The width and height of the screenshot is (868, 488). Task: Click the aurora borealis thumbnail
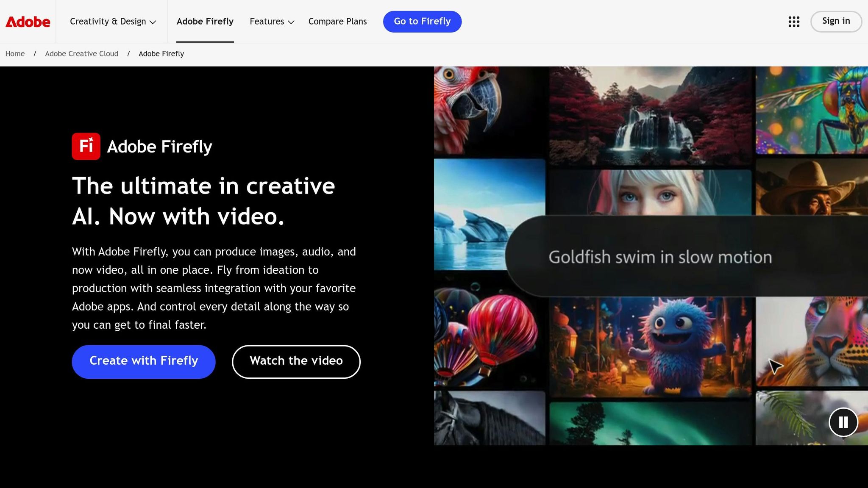(x=651, y=423)
